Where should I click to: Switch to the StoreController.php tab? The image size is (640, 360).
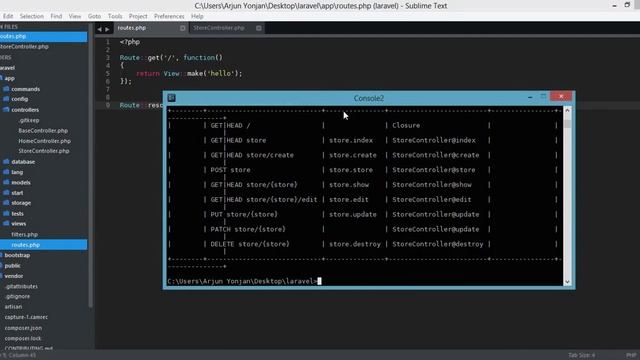point(219,28)
